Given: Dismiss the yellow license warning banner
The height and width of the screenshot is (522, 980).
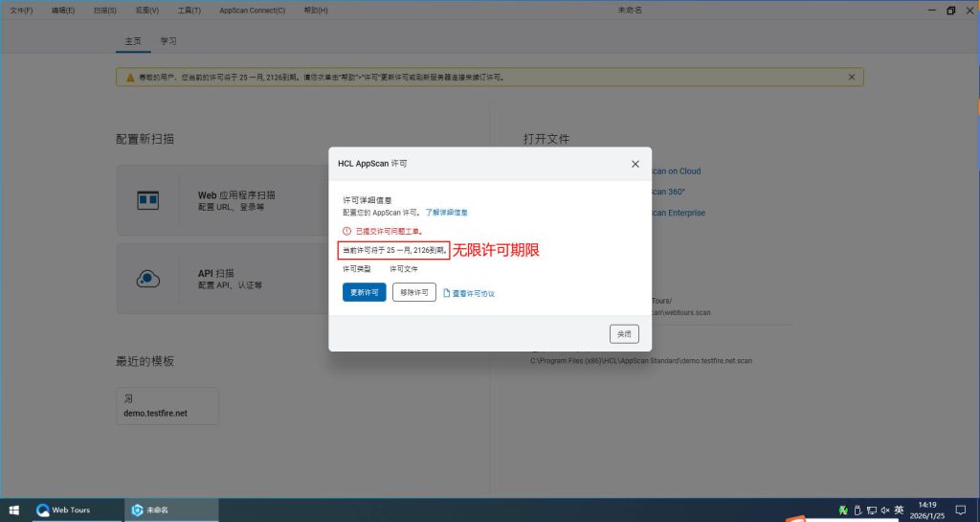Looking at the screenshot, I should click(x=852, y=77).
